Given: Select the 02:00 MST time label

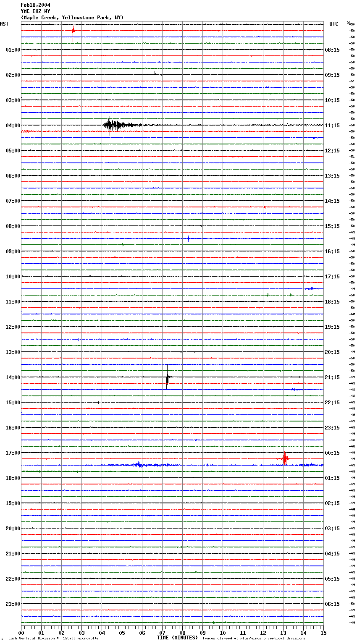Looking at the screenshot, I should coord(13,75).
